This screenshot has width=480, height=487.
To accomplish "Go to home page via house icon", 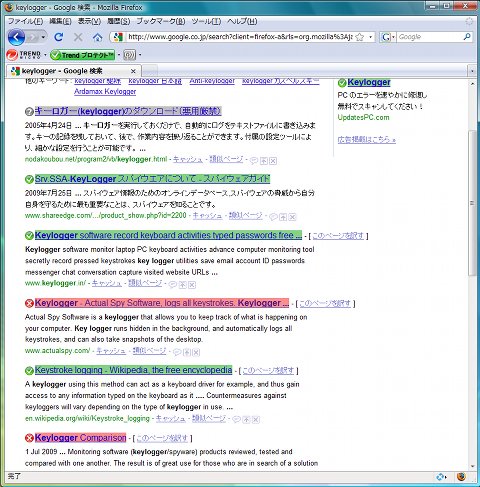I will click(97, 37).
